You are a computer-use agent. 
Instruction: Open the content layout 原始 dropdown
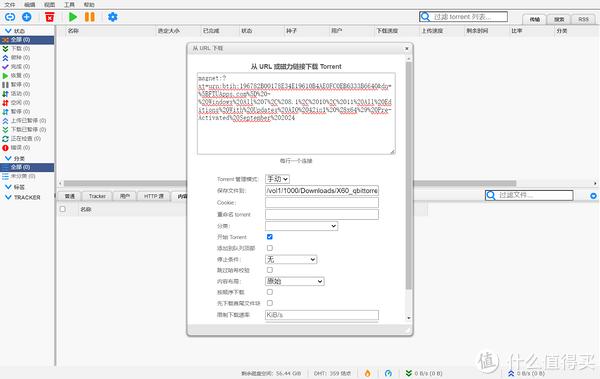(x=295, y=281)
